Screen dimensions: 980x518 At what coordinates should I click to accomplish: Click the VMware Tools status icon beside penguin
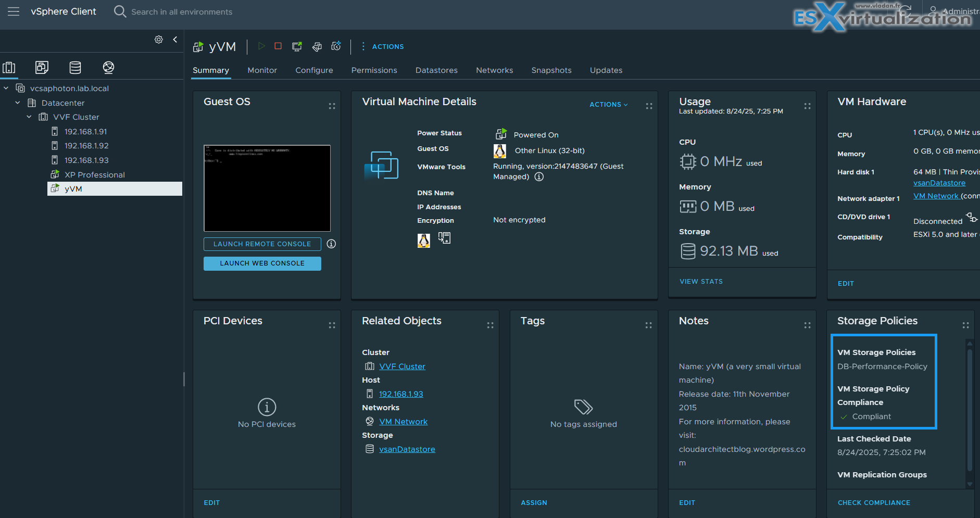click(444, 238)
